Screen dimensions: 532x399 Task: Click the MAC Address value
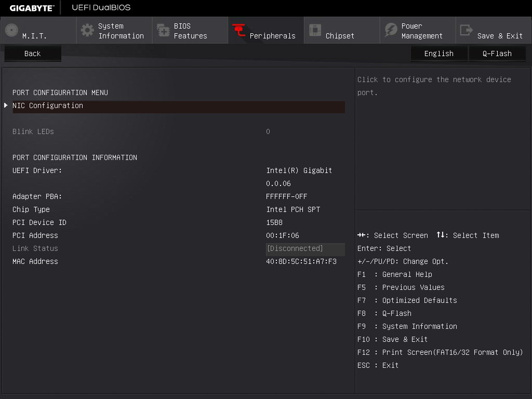pyautogui.click(x=301, y=261)
